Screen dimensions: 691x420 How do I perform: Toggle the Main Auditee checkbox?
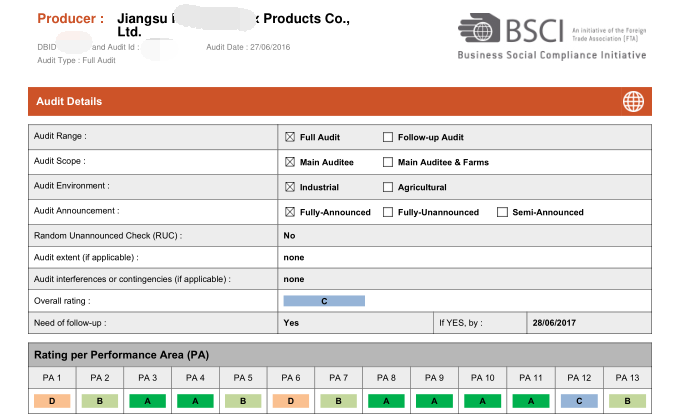pos(290,162)
